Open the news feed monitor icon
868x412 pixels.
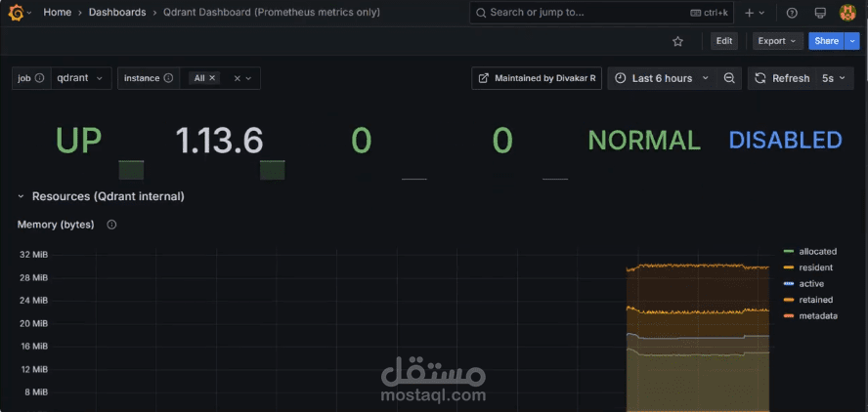(821, 12)
